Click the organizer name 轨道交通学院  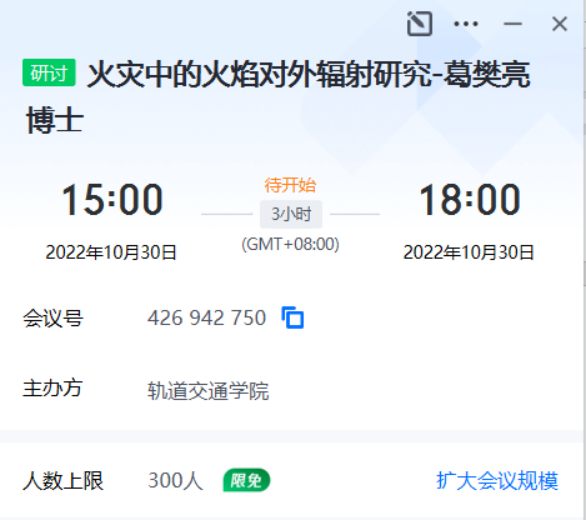pos(208,391)
